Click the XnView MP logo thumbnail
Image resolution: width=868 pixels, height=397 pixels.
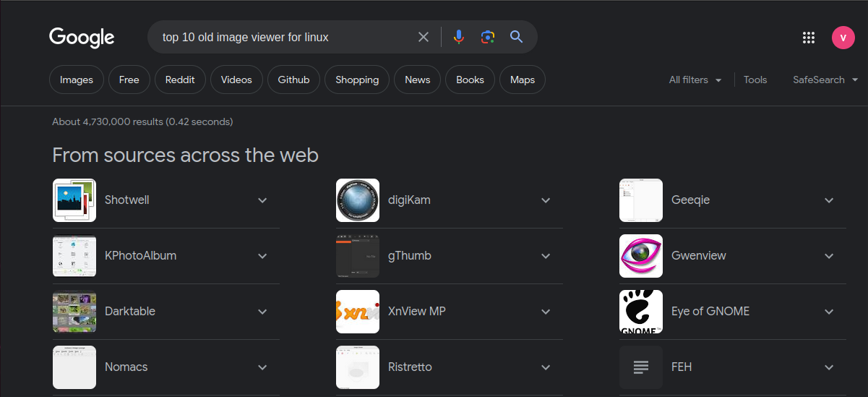[358, 312]
